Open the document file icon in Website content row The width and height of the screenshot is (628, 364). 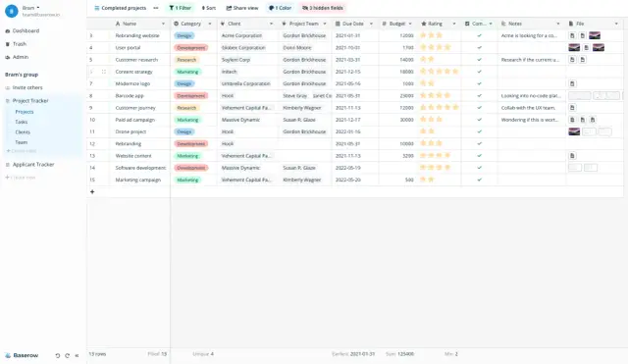click(572, 156)
